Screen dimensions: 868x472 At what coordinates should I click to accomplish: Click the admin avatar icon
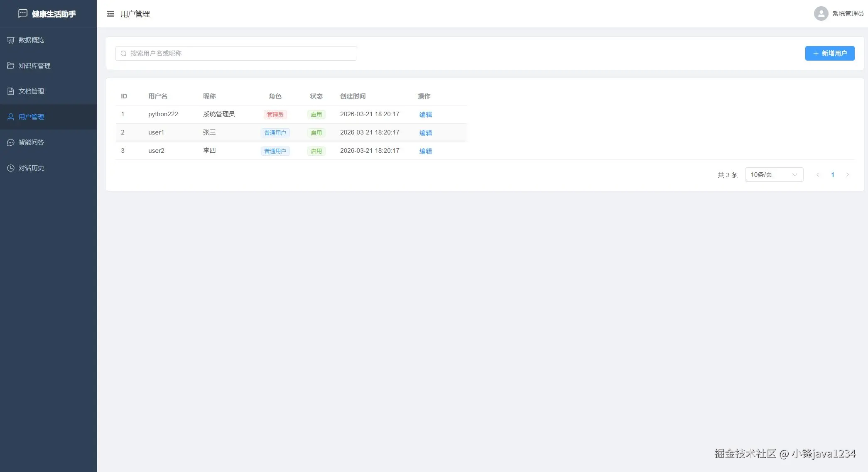click(x=821, y=14)
